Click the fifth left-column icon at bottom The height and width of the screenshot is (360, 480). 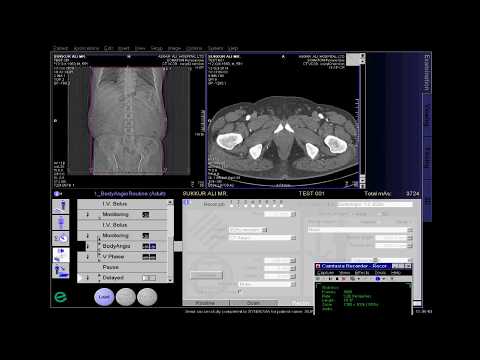pos(61,271)
